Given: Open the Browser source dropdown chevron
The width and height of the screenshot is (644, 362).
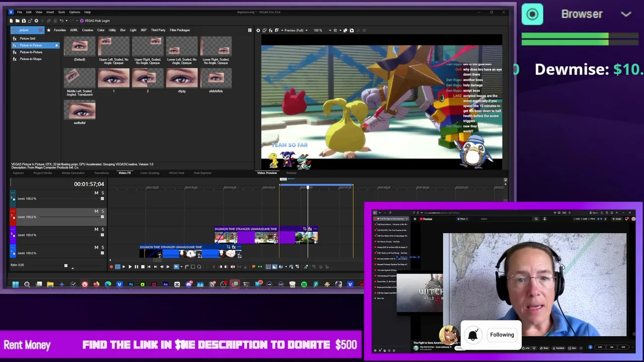Looking at the screenshot, I should point(626,14).
